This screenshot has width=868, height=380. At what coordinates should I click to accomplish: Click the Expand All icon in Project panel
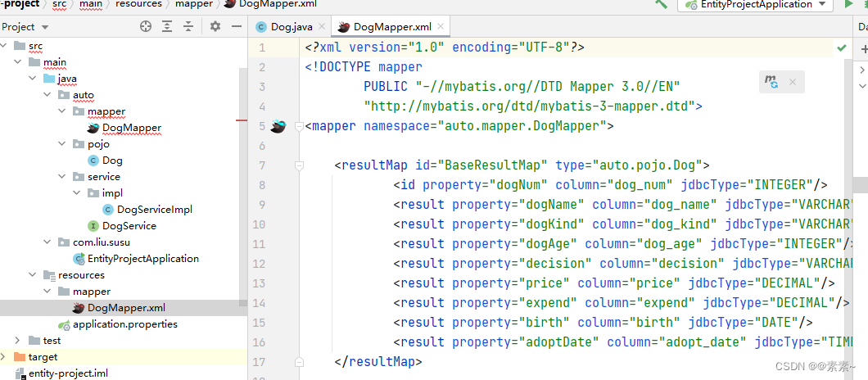[167, 26]
